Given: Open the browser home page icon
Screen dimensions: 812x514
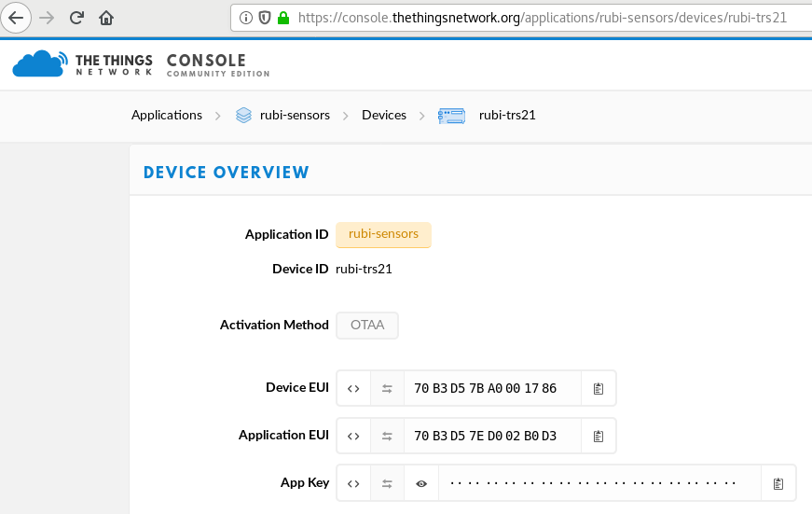Looking at the screenshot, I should coord(106,18).
